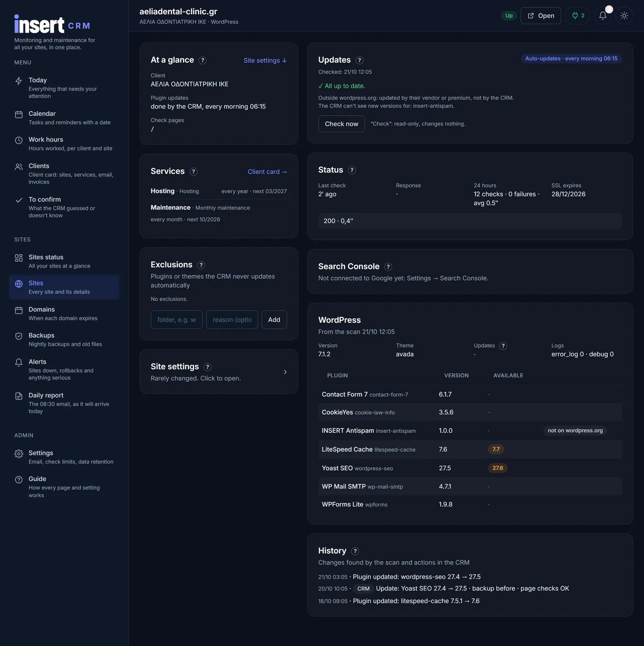
Task: Open the notifications bell in the header
Action: (x=603, y=16)
